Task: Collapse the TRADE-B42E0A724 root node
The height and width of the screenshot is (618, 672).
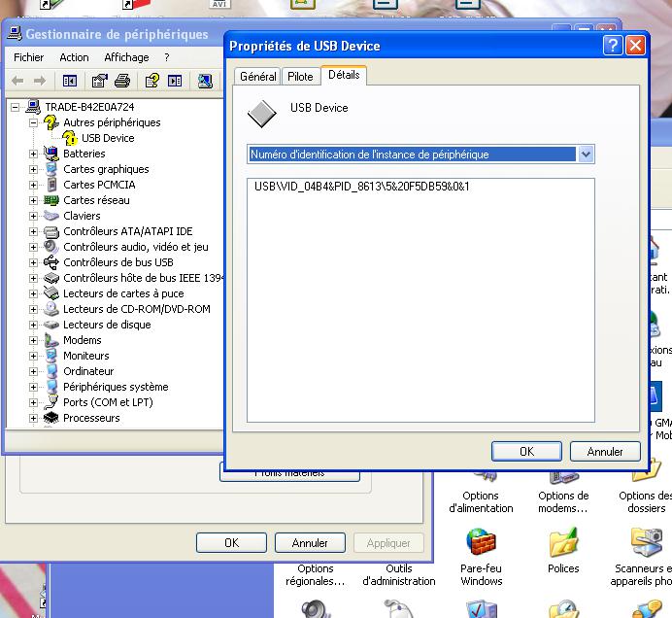Action: tap(15, 107)
